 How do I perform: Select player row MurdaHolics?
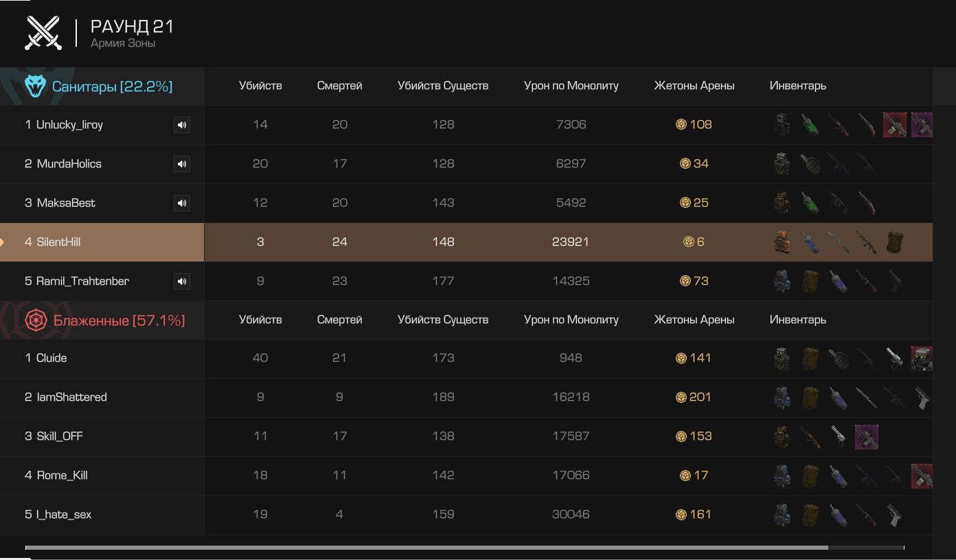tap(466, 164)
